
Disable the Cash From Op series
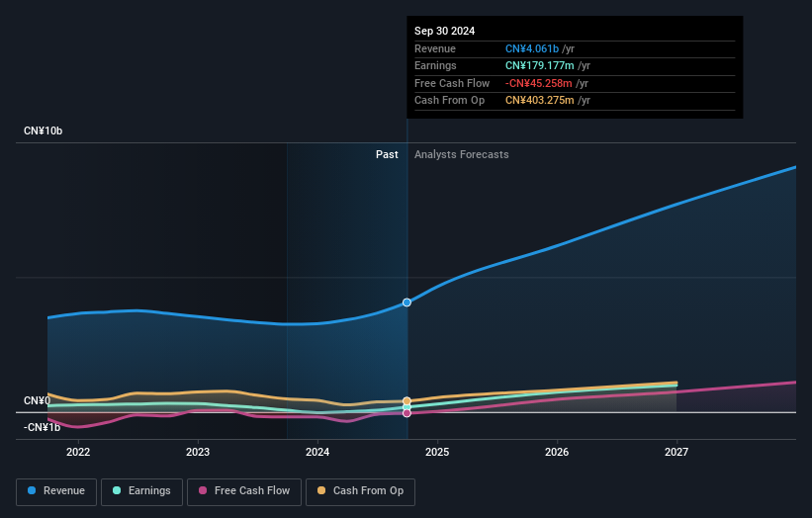360,490
